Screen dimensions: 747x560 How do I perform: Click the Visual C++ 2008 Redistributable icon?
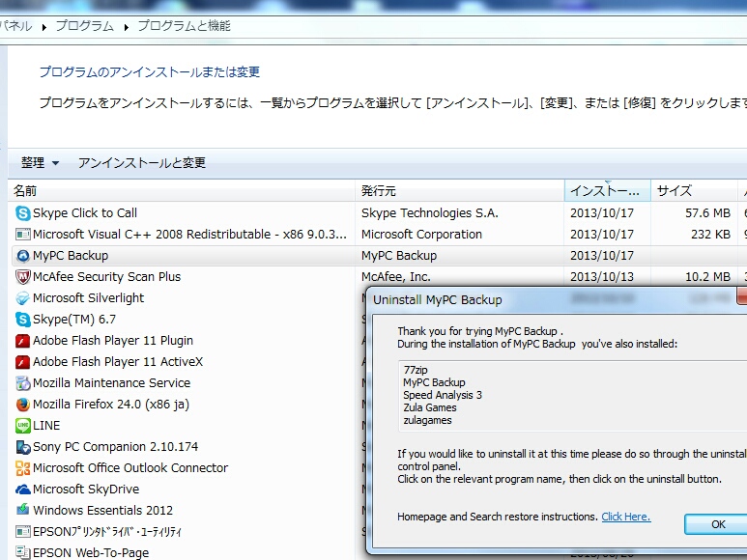[x=23, y=235]
